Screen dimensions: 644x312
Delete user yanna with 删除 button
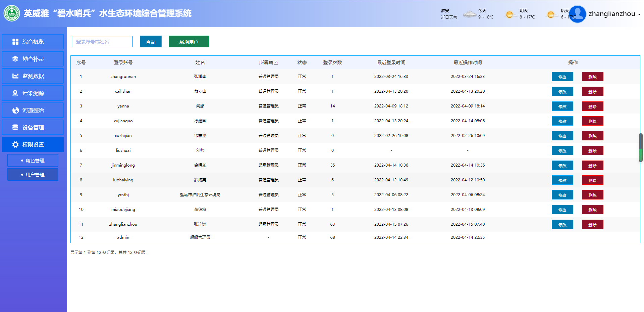(x=592, y=106)
